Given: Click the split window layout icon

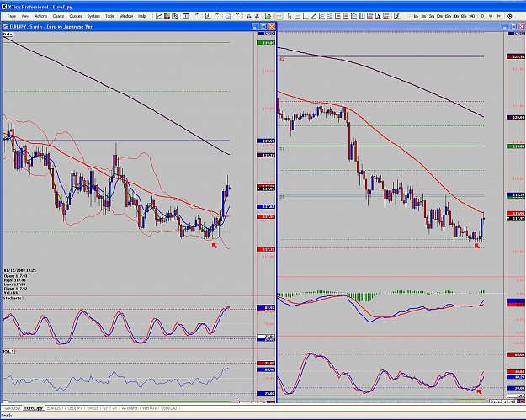Looking at the screenshot, I should pyautogui.click(x=185, y=16).
